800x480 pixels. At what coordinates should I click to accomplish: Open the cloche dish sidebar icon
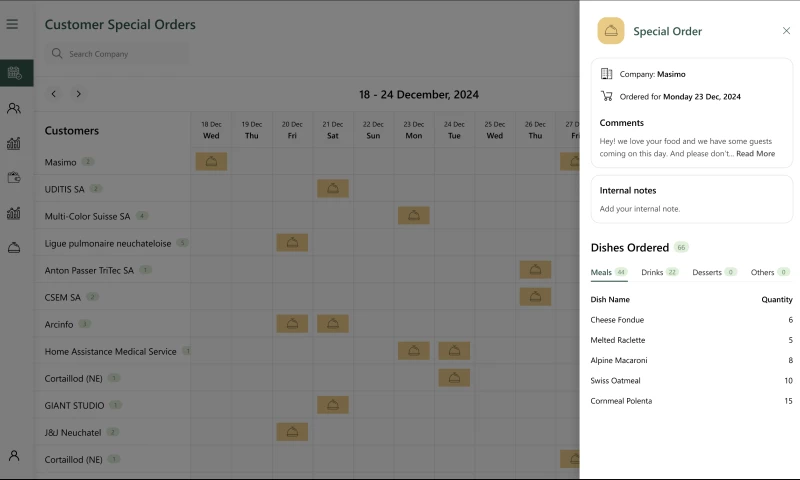coord(14,248)
